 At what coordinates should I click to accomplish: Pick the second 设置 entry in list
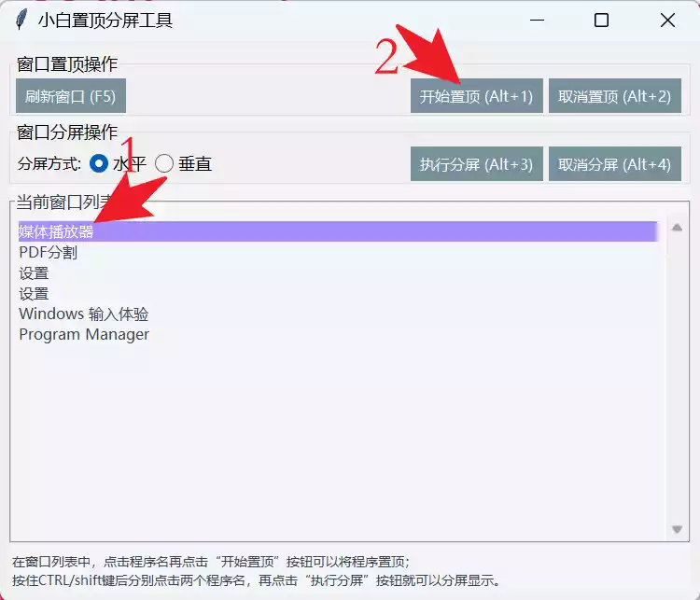click(x=34, y=294)
